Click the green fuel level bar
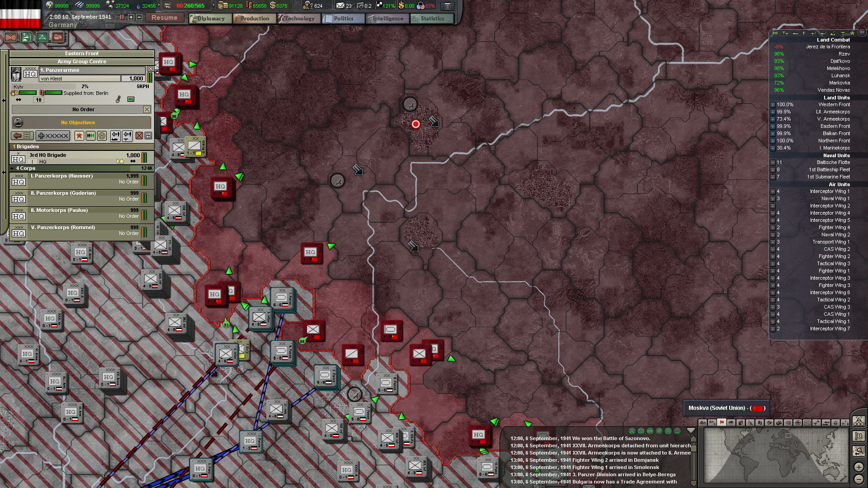Screen dimensions: 868x488 [53, 93]
